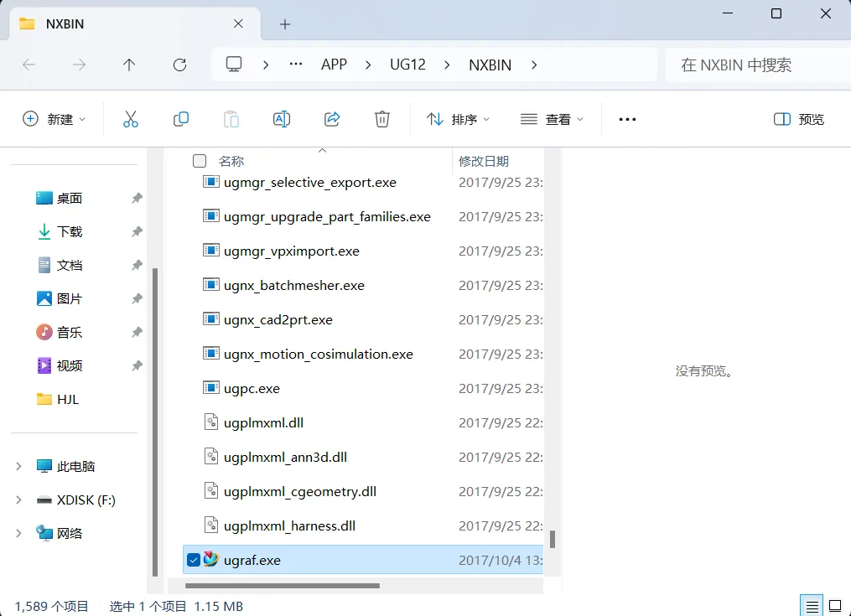This screenshot has height=616, width=851.
Task: Click the Cut scissors icon
Action: (x=130, y=119)
